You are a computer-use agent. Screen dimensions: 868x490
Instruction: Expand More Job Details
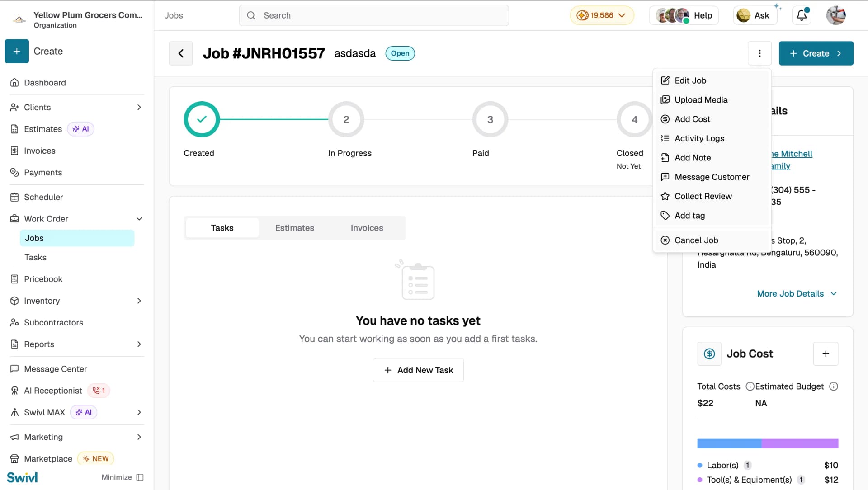pos(797,294)
